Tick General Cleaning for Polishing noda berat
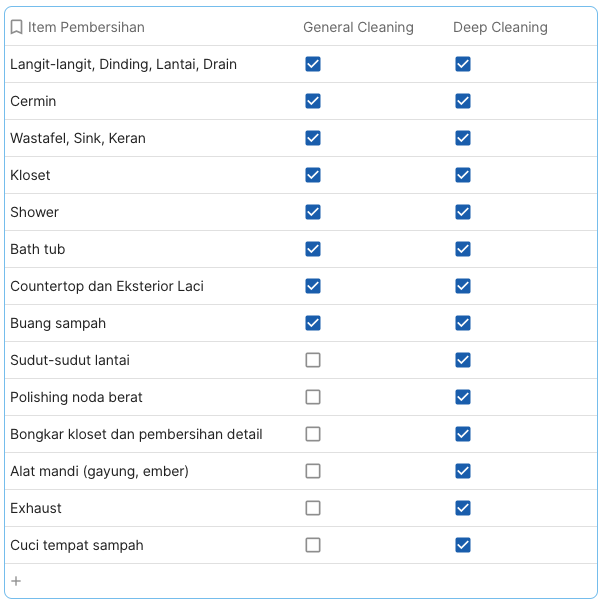 click(x=313, y=397)
